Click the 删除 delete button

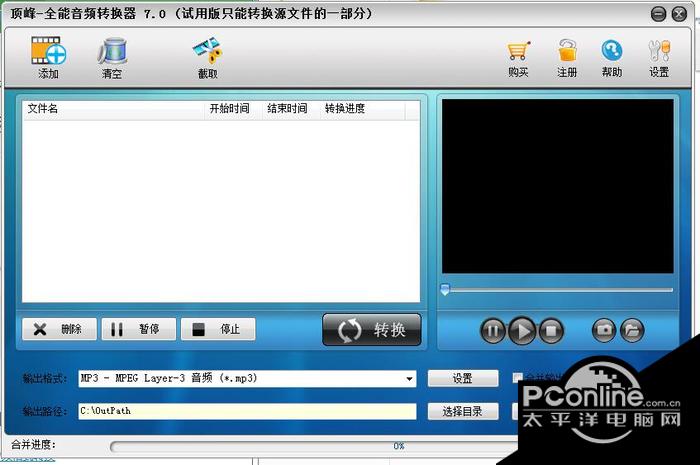coord(59,329)
